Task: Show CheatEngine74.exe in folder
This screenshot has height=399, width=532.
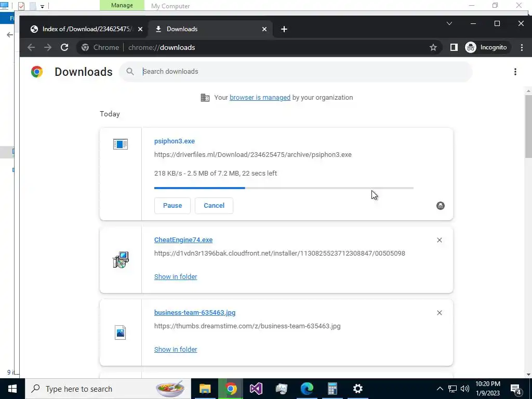Action: coord(176,277)
